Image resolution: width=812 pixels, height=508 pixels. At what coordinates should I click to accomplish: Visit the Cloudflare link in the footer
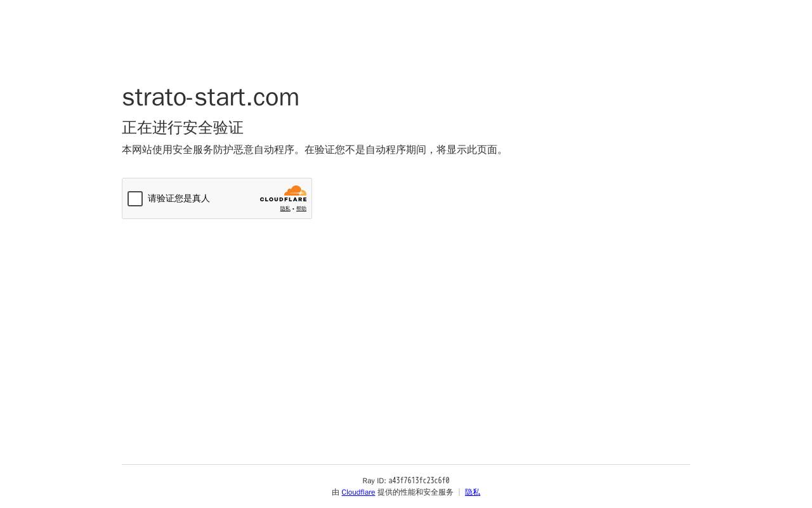(x=358, y=492)
